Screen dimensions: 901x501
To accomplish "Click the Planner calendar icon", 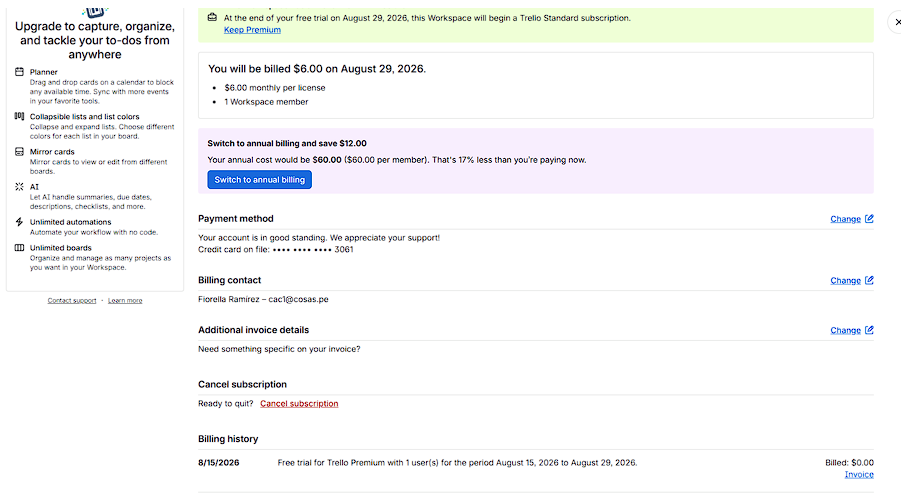I will (x=19, y=72).
